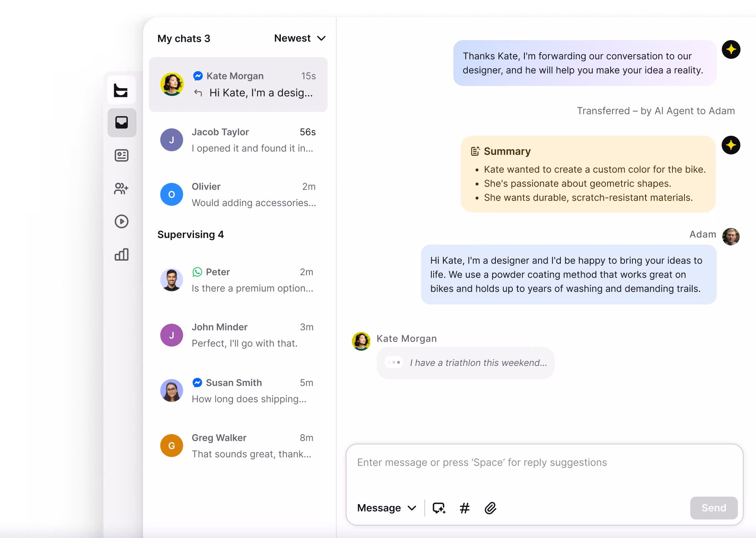Image resolution: width=756 pixels, height=538 pixels.
Task: Click the Summary note icon
Action: (476, 151)
